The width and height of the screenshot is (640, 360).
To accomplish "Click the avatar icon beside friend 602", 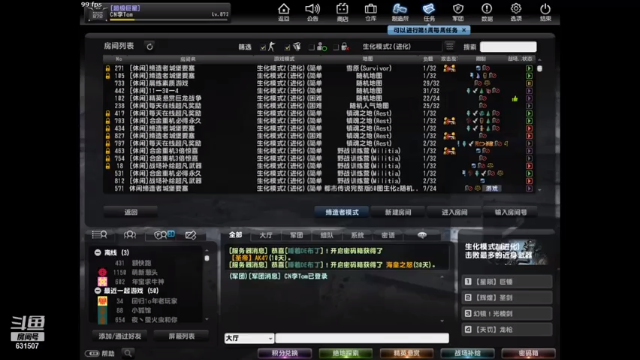I will (102, 282).
